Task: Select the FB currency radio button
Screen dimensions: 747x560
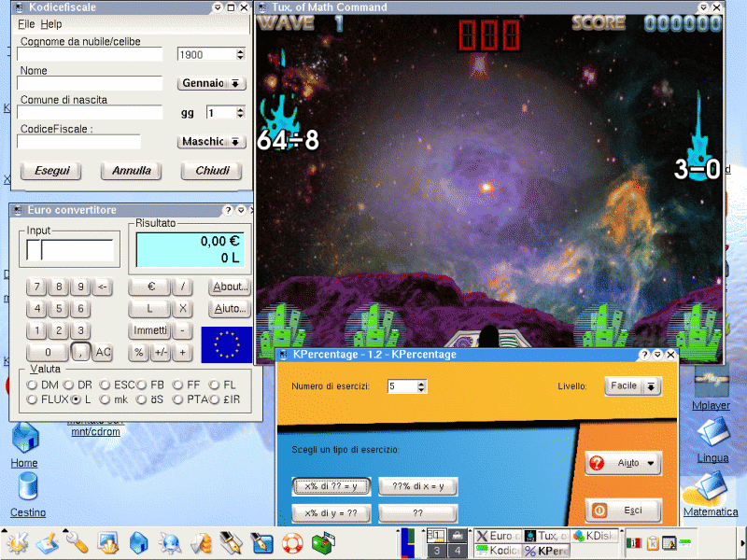Action: (142, 385)
